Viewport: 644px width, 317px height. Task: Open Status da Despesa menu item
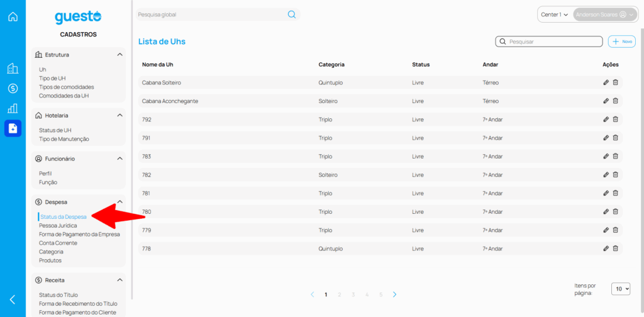tap(63, 216)
